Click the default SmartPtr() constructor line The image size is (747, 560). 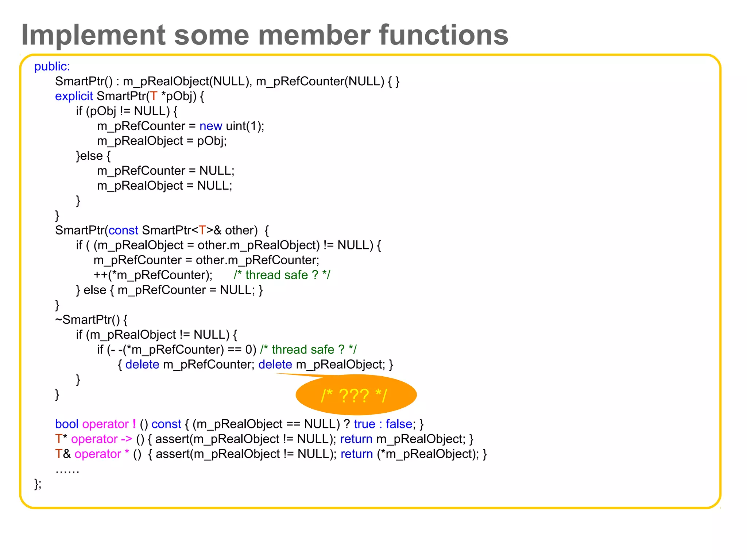coord(227,81)
